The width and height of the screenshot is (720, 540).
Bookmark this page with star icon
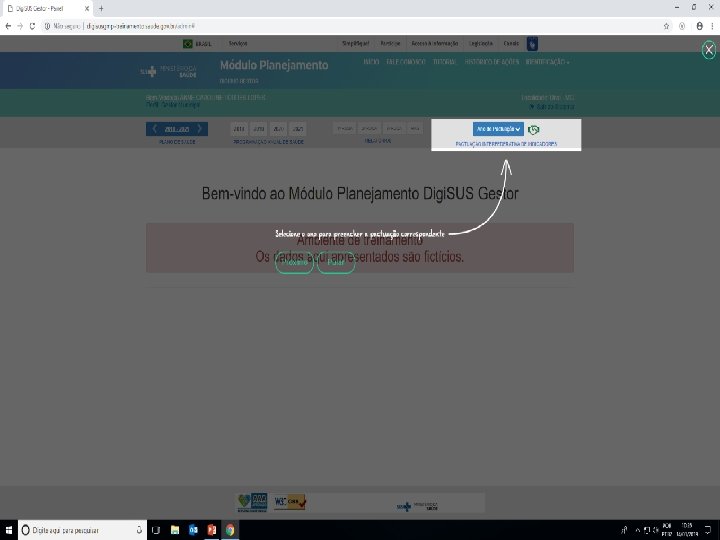[666, 26]
